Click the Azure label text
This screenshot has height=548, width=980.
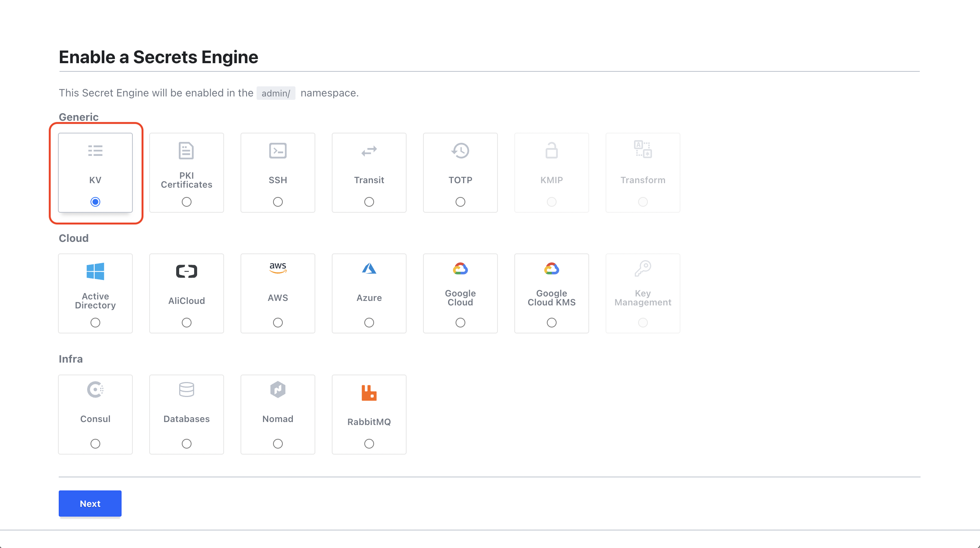(369, 298)
